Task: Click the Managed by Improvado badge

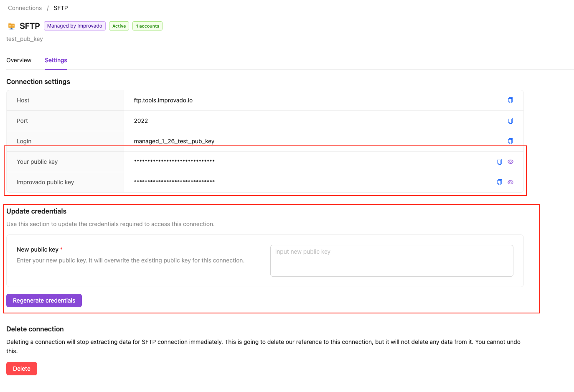Action: click(75, 26)
